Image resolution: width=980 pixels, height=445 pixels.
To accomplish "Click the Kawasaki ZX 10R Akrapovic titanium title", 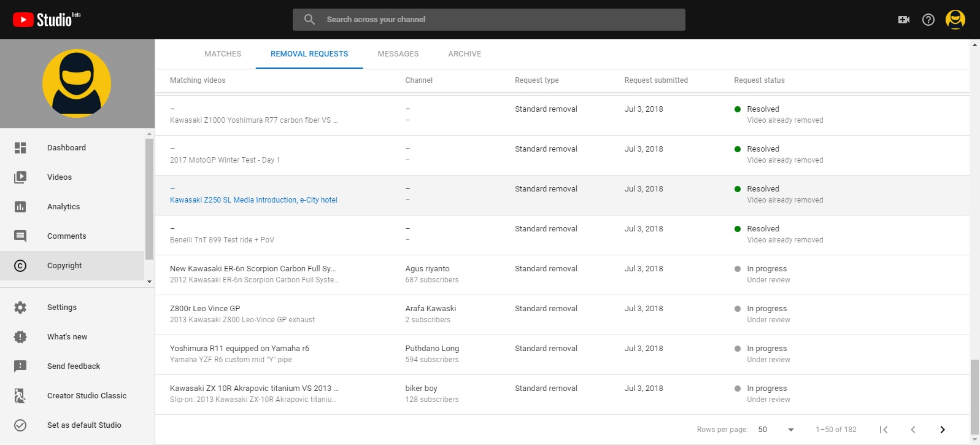I will [x=254, y=389].
